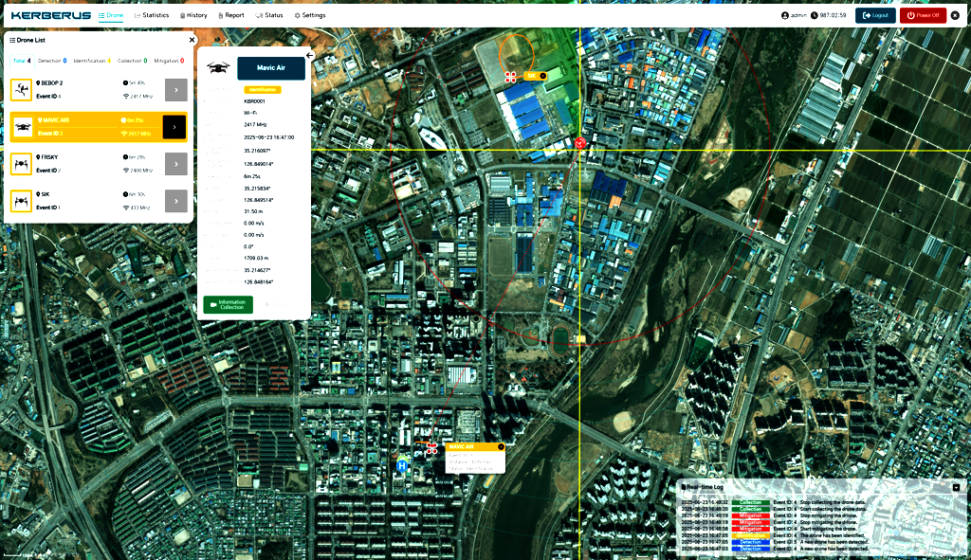Click the Logout button
Viewport: 971px width, 560px height.
pos(875,15)
